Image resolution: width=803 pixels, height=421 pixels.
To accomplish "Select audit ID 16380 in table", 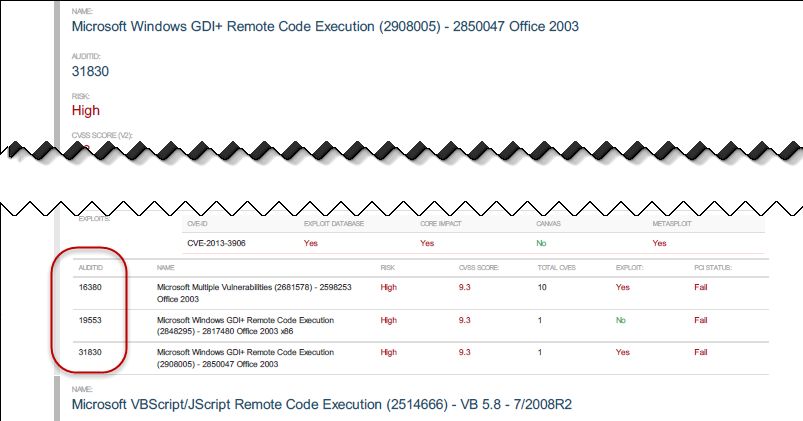I will coord(90,287).
